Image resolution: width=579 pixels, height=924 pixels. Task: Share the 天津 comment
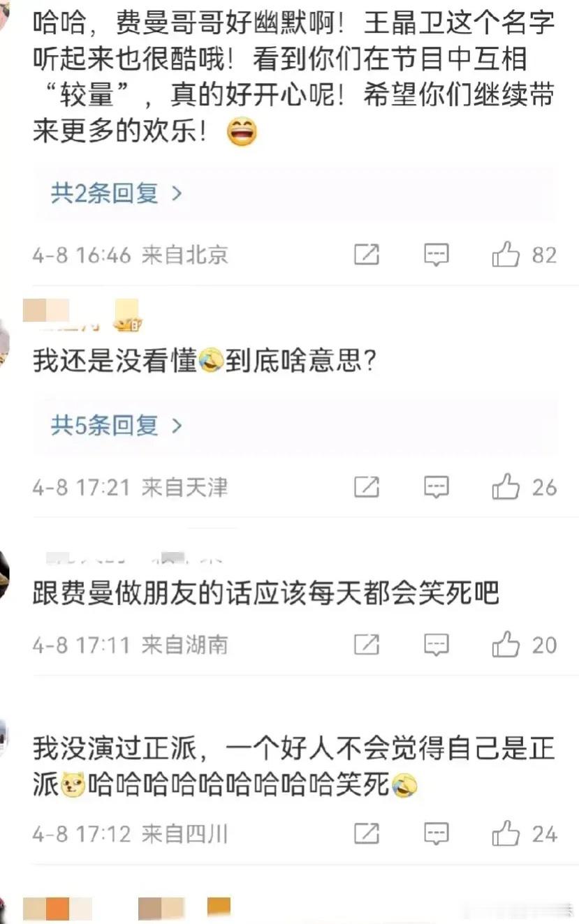pyautogui.click(x=366, y=486)
